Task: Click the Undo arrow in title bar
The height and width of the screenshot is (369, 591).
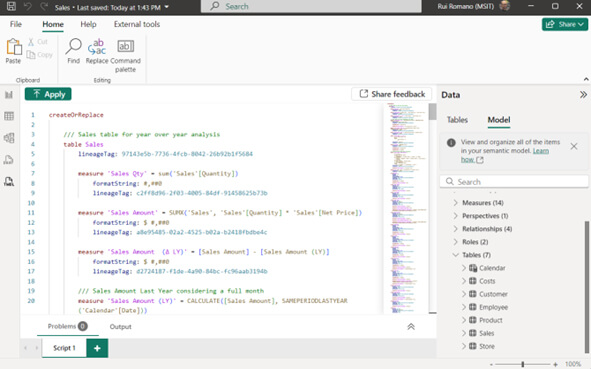Action: tap(28, 6)
